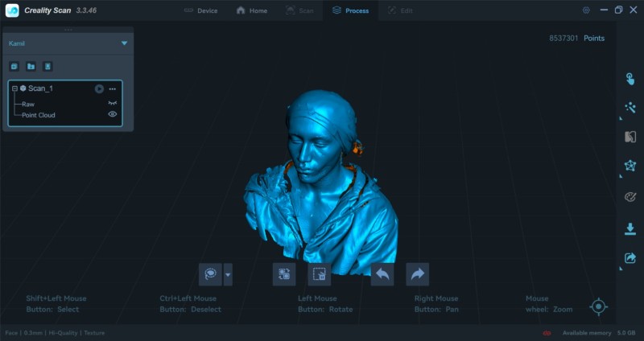
Task: Open settings gear in title bar
Action: click(x=586, y=10)
